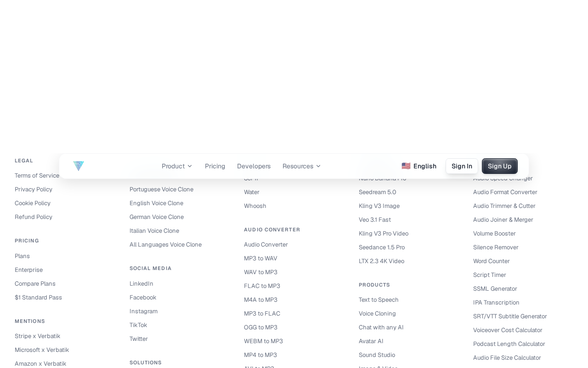
Task: Click the Sign In button
Action: click(x=462, y=166)
